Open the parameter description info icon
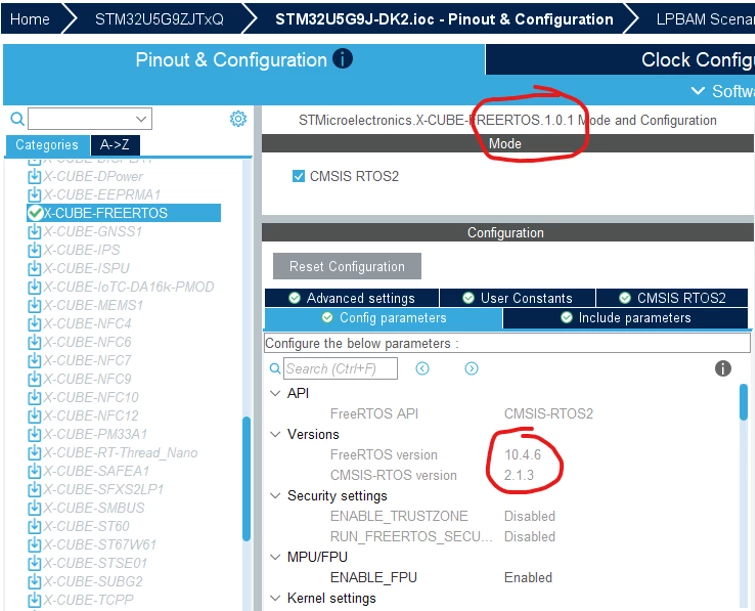This screenshot has height=611, width=755. (723, 369)
